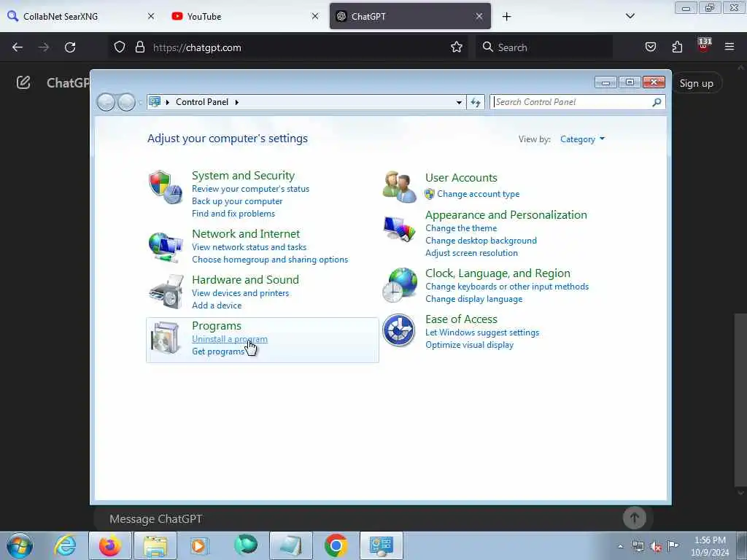This screenshot has height=560, width=747.
Task: Open Adjust screen resolution link
Action: tap(471, 253)
